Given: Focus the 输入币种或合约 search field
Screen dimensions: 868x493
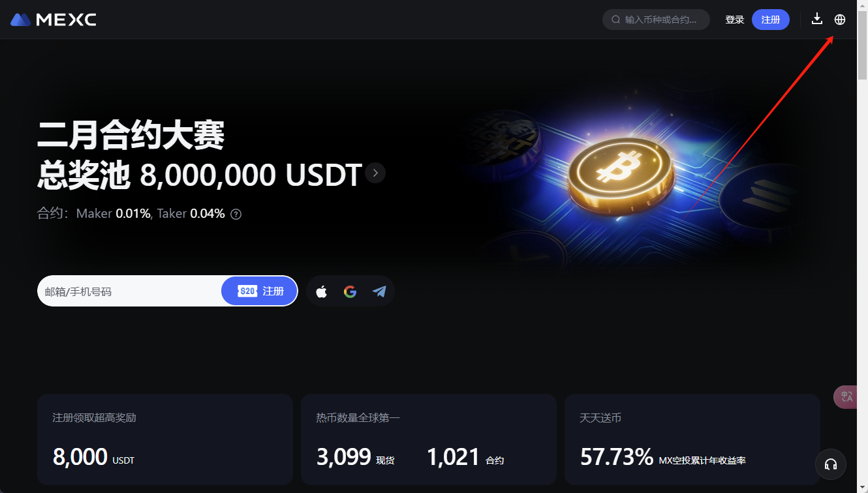Looking at the screenshot, I should pos(656,20).
